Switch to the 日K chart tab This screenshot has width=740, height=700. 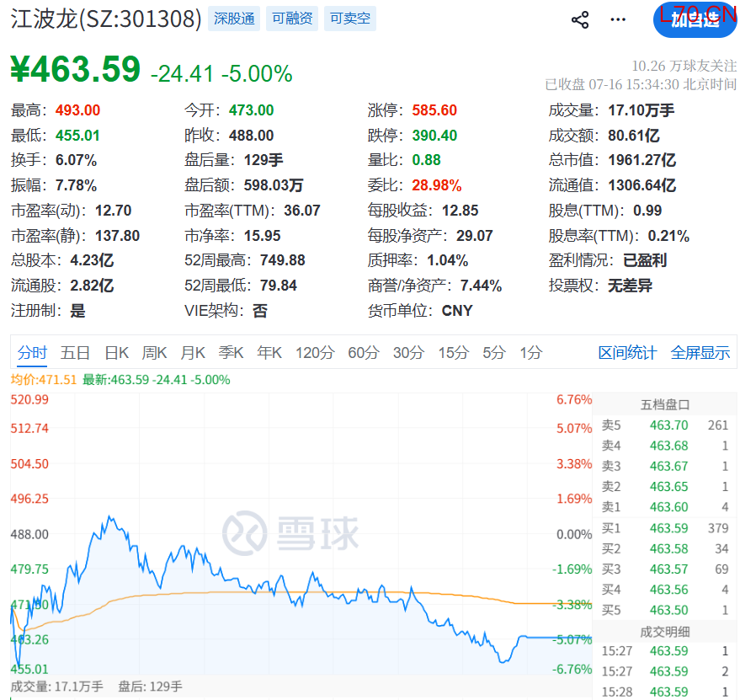(x=116, y=353)
